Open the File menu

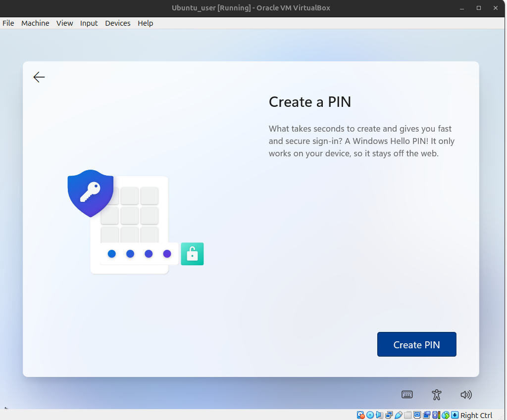point(8,23)
